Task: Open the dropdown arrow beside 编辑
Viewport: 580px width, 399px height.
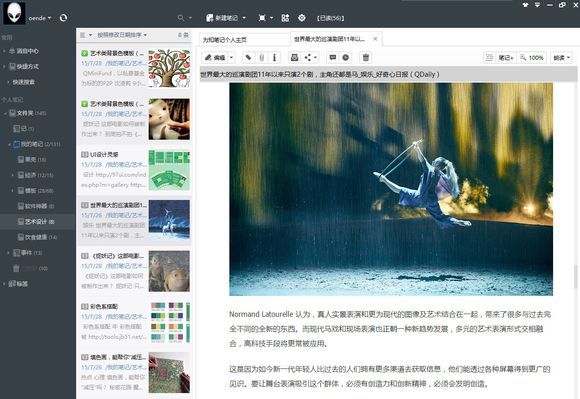Action: point(232,57)
